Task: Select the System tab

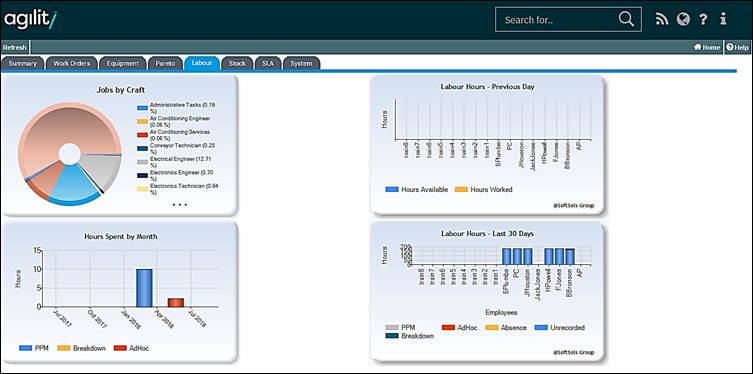Action: click(301, 63)
